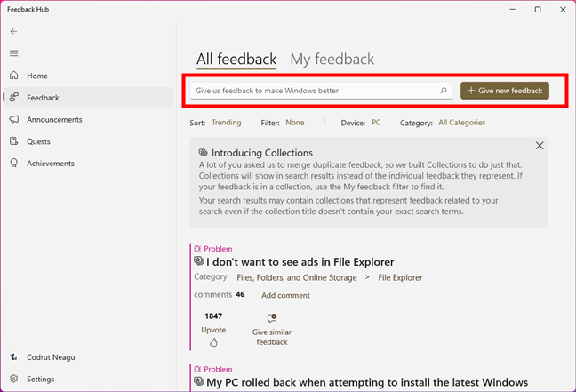Switch to the My feedback tab
Viewport: 576px width, 392px height.
(332, 60)
